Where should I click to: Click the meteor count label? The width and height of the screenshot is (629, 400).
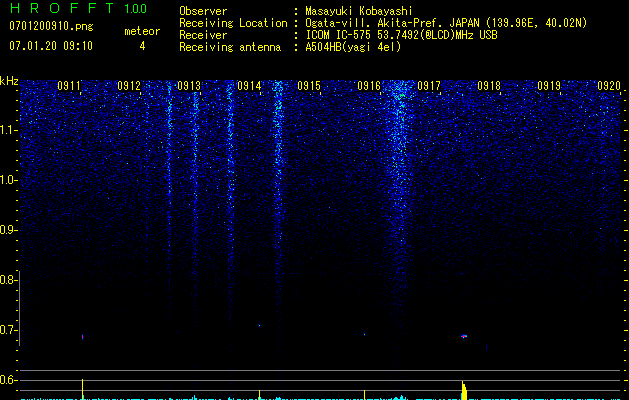pyautogui.click(x=142, y=31)
